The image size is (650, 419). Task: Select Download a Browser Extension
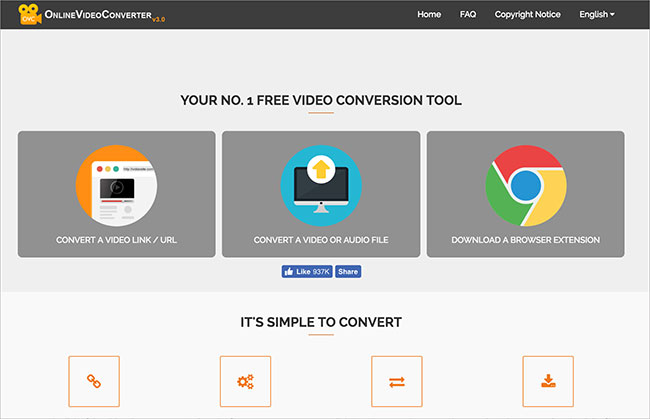tap(526, 194)
